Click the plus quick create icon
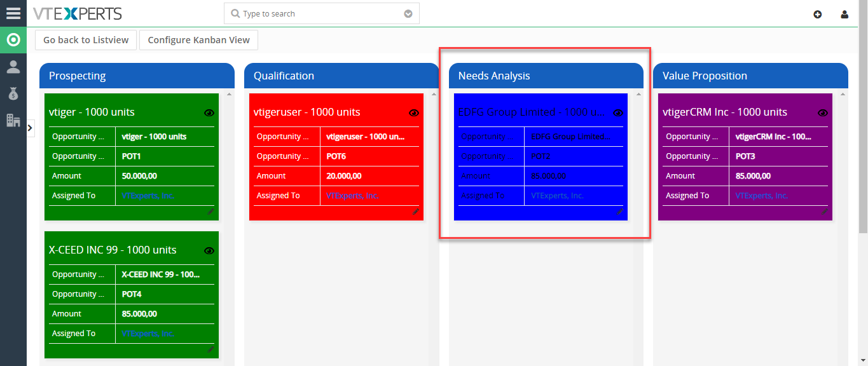This screenshot has height=366, width=868. 818,14
